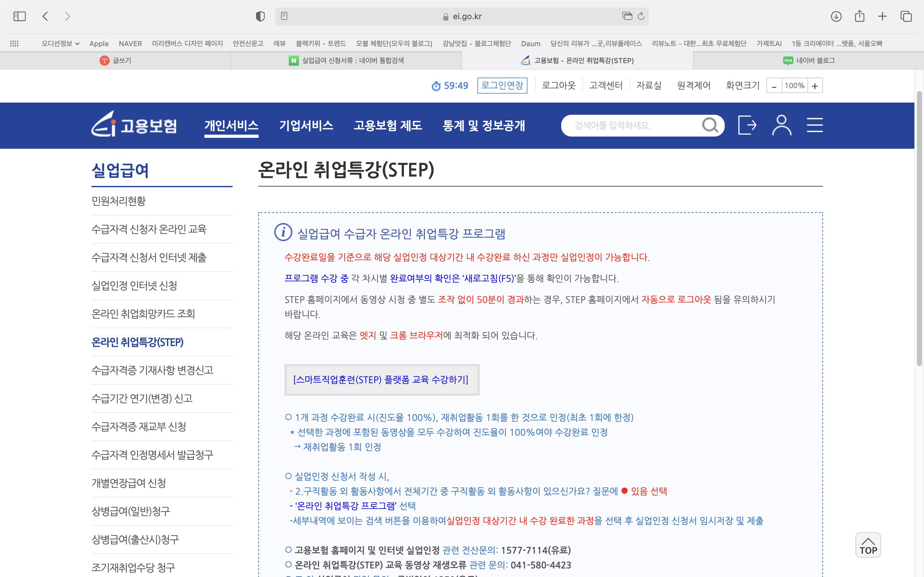Image resolution: width=924 pixels, height=577 pixels.
Task: Click the privacy shield icon in toolbar
Action: pos(260,16)
